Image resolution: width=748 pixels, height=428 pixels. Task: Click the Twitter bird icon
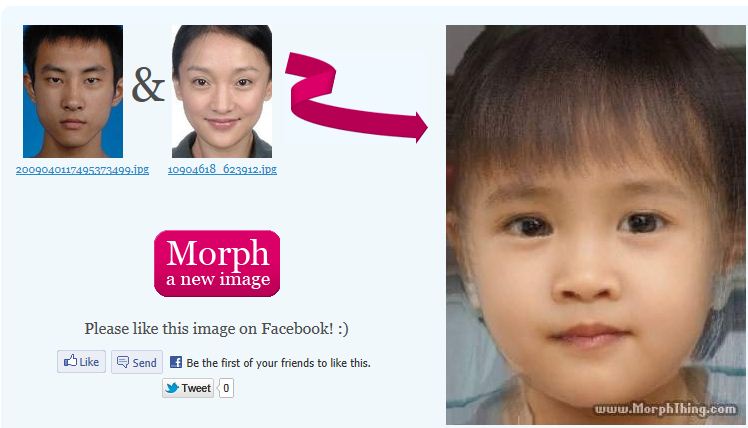(x=172, y=388)
